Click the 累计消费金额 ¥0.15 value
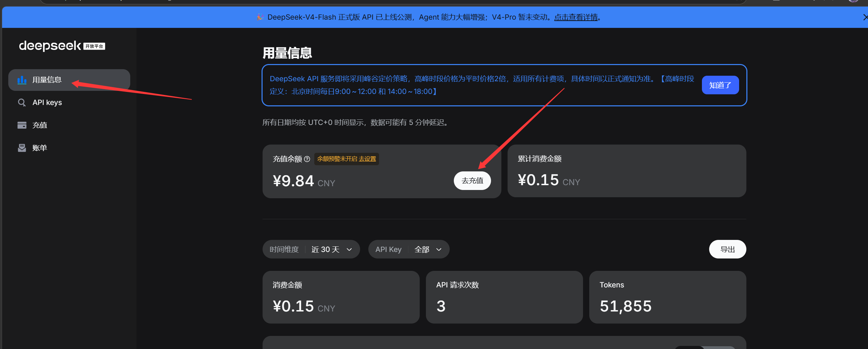The image size is (868, 349). [538, 180]
